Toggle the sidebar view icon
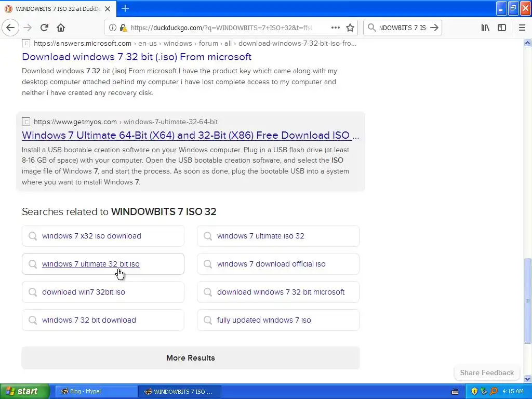The image size is (532, 399). point(502,28)
